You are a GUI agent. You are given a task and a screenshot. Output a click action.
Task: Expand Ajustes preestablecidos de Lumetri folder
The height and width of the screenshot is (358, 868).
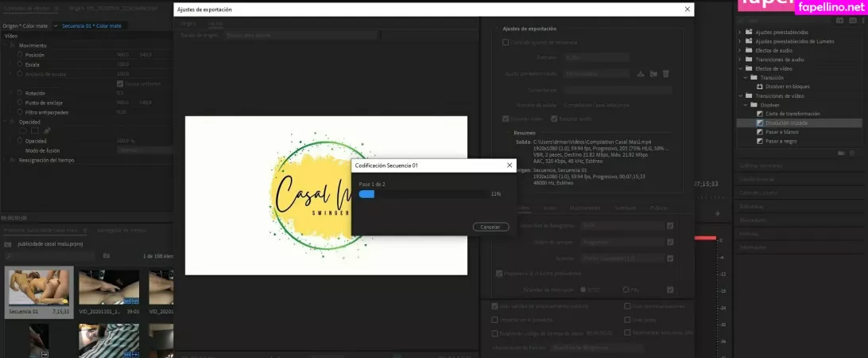pyautogui.click(x=739, y=41)
